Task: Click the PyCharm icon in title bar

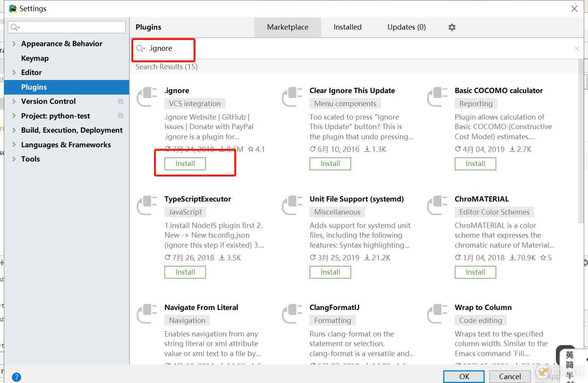Action: pos(13,8)
